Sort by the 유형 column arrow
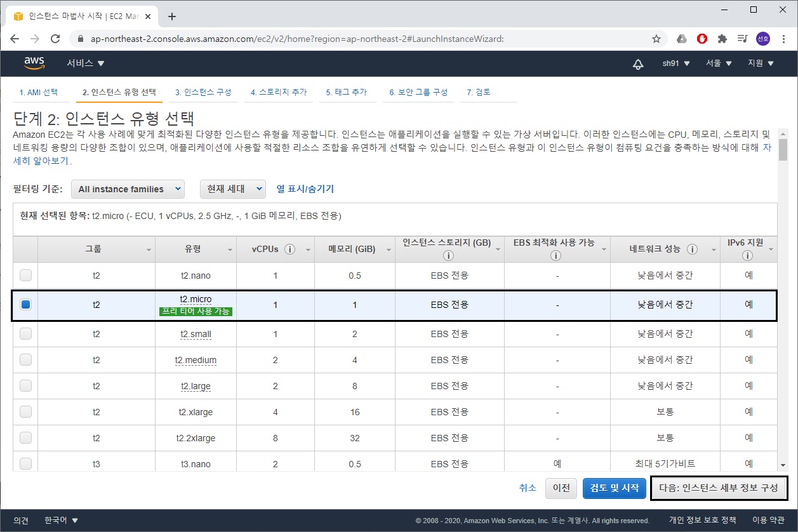The height and width of the screenshot is (532, 798). 230,250
